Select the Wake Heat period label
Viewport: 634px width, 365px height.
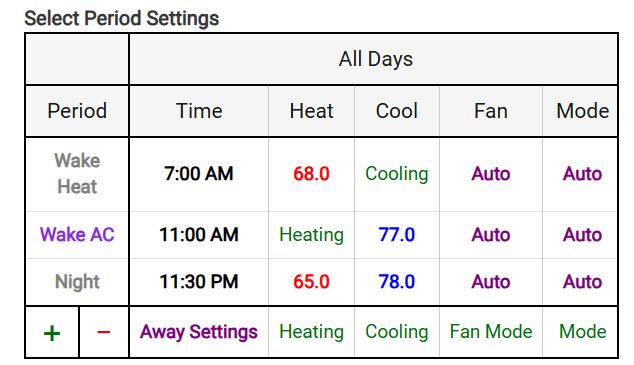tap(77, 174)
